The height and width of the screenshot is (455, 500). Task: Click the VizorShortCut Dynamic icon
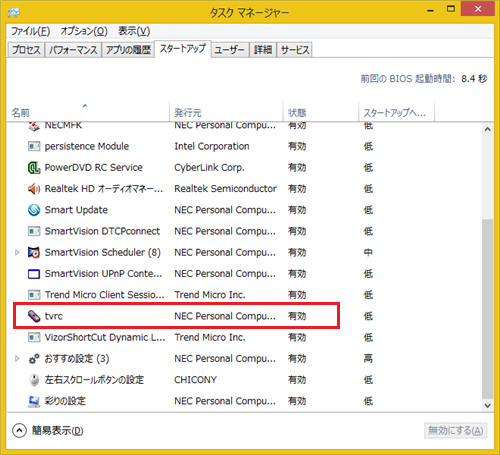click(34, 337)
